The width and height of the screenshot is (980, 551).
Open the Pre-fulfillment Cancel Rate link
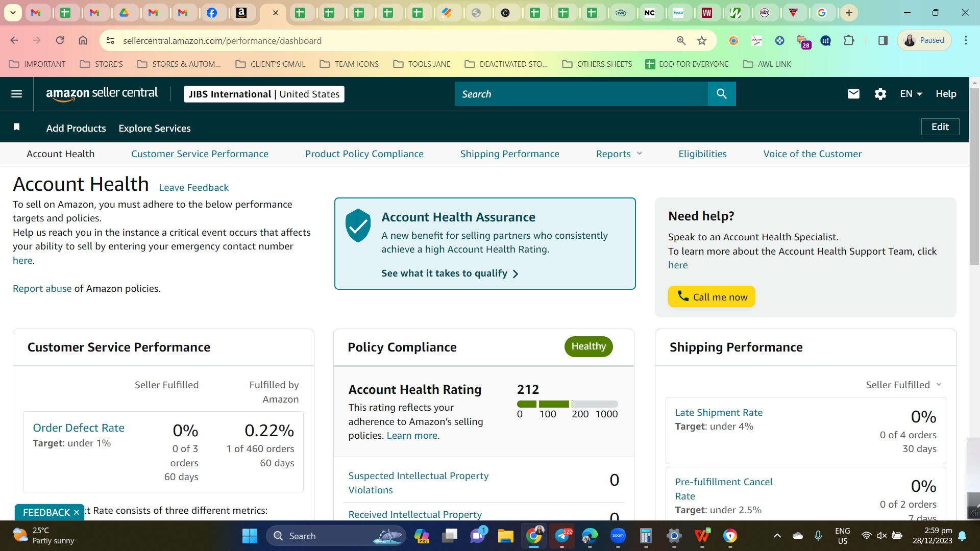723,489
